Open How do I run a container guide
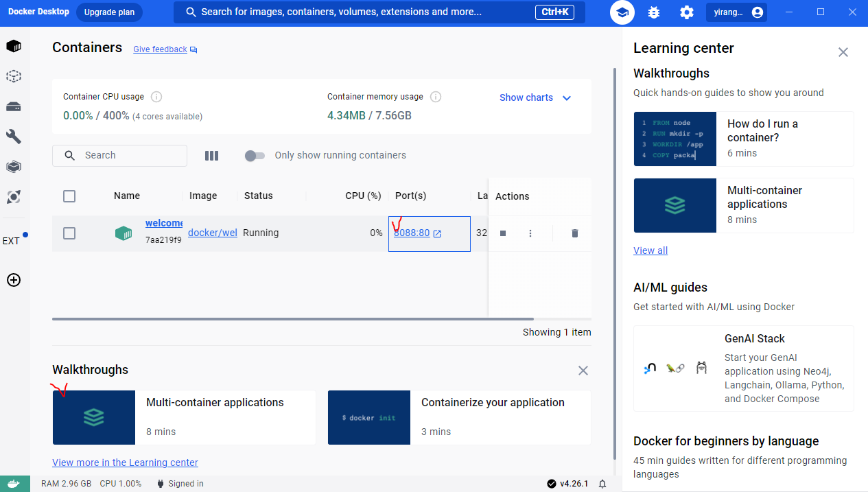 point(744,139)
